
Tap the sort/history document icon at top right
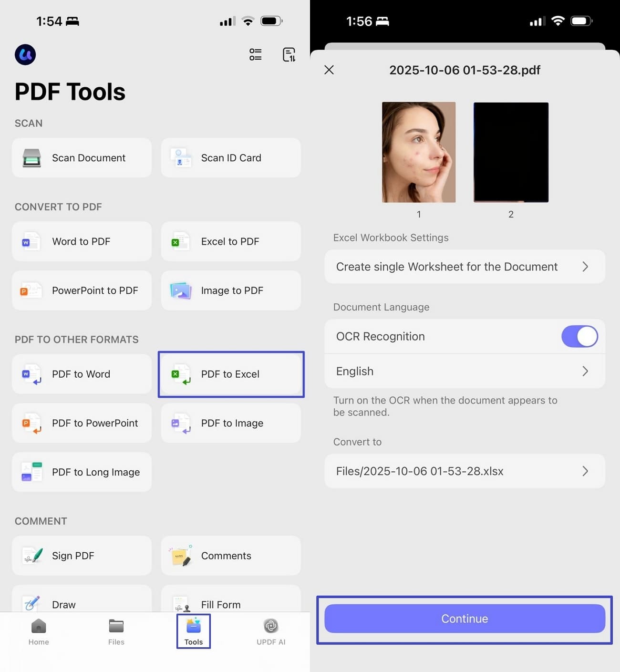point(289,54)
